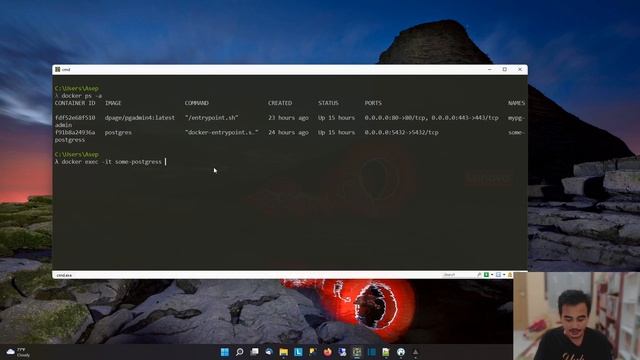Click the webcam video overlay
This screenshot has height=360, width=640.
pos(576,316)
